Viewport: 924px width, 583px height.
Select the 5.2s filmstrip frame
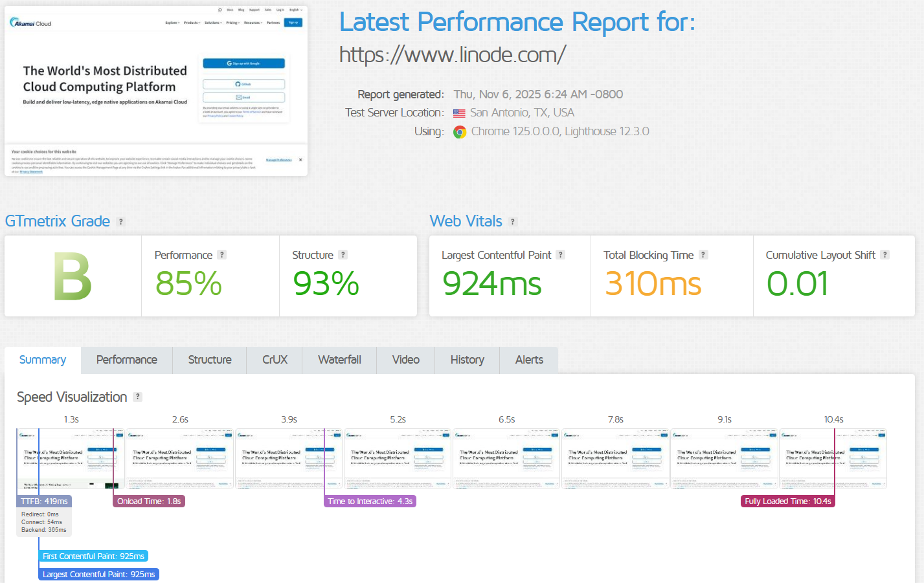(x=398, y=458)
